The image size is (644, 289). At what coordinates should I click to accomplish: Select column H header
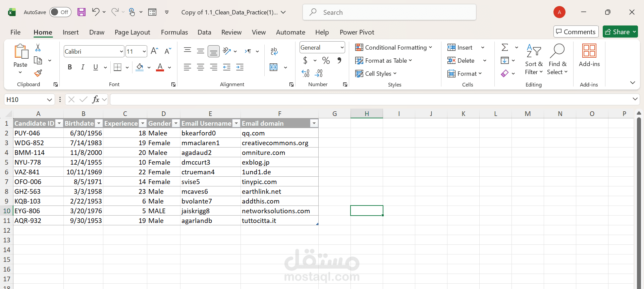click(367, 114)
